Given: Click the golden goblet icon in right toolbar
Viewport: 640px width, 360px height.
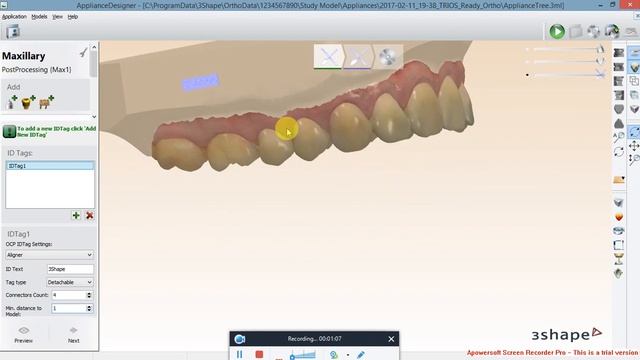Looking at the screenshot, I should [619, 259].
